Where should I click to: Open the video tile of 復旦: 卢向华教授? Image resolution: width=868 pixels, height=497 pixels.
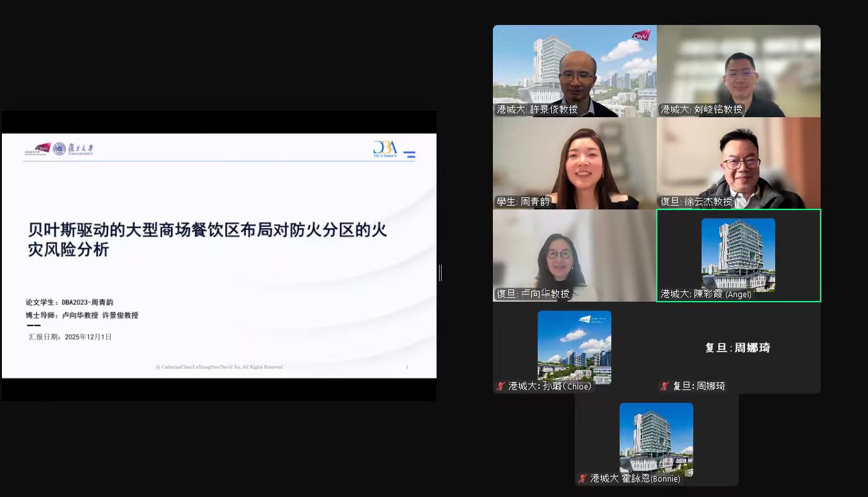coord(574,255)
